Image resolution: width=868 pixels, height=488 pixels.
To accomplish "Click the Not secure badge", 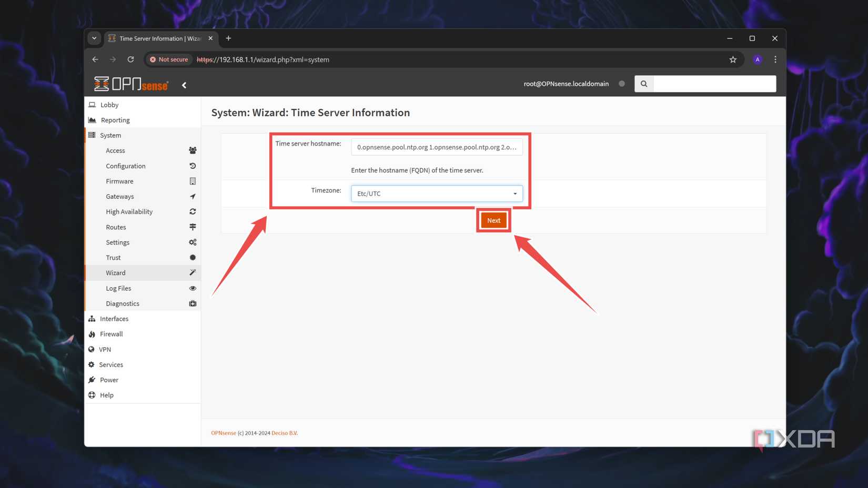I will [x=168, y=59].
